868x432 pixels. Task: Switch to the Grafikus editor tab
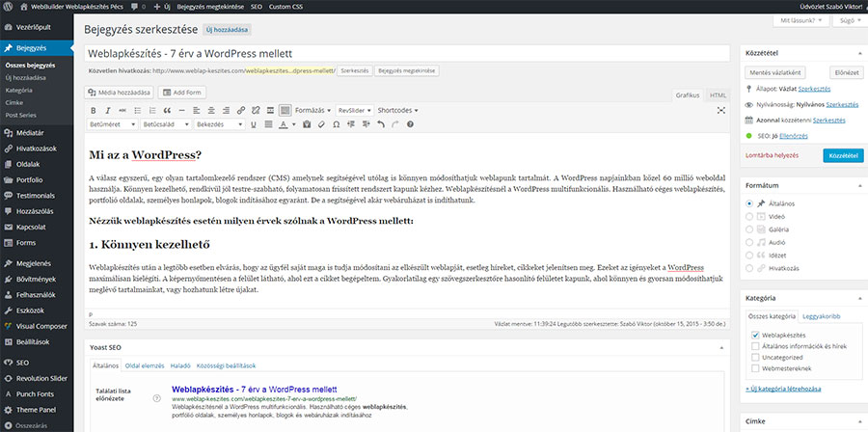(688, 95)
